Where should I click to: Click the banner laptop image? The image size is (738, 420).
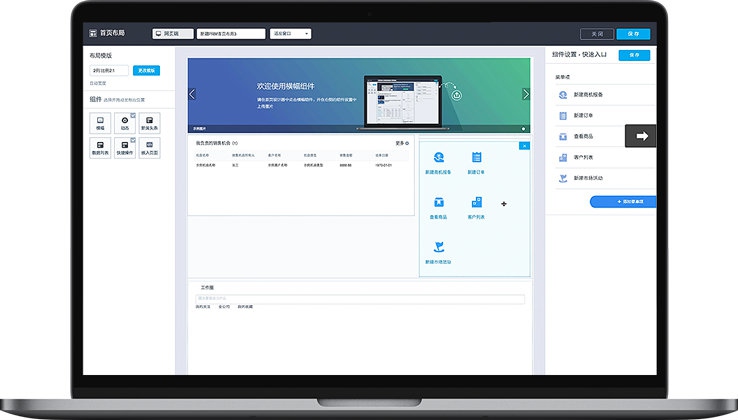[x=404, y=101]
